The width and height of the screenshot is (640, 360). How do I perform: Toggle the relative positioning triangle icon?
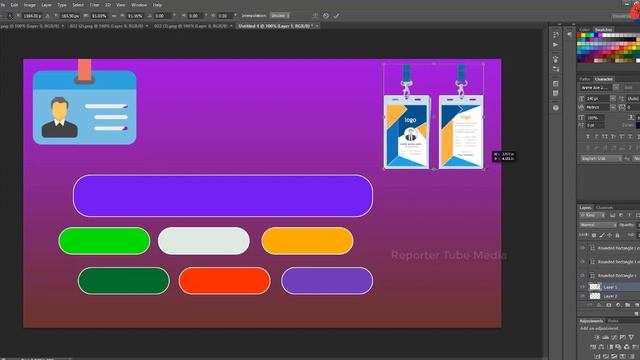click(x=47, y=16)
